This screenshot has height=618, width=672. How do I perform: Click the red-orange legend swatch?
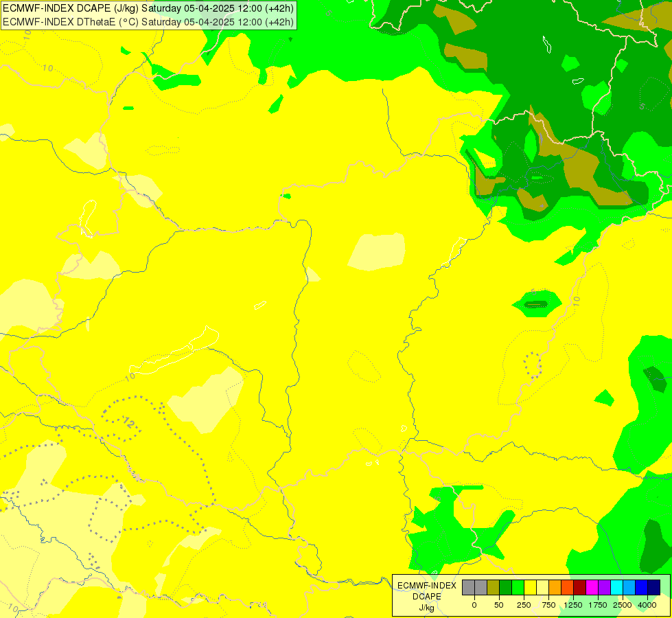pyautogui.click(x=568, y=587)
